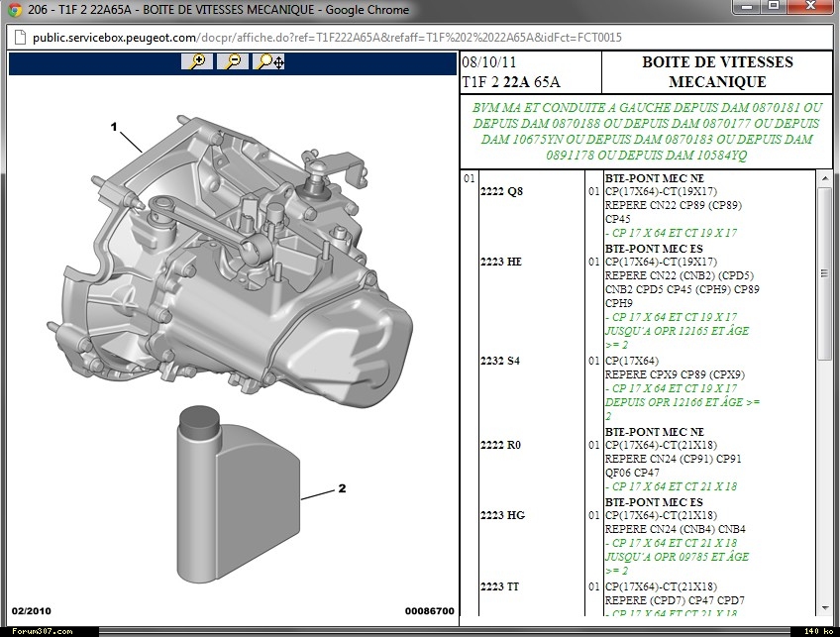The width and height of the screenshot is (840, 637).
Task: Click the zoom out magnifier icon
Action: (x=233, y=61)
